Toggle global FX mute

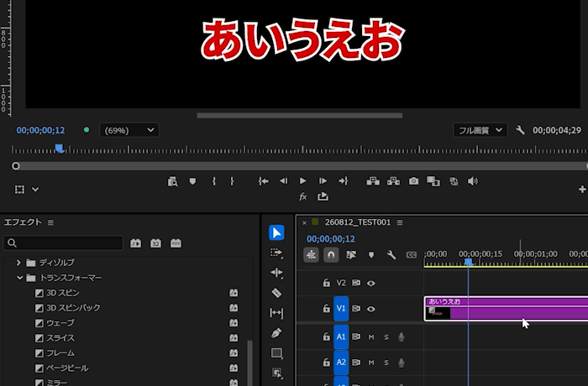tap(303, 196)
